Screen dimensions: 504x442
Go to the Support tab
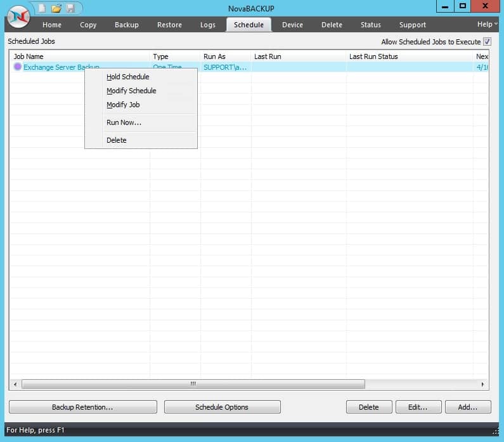point(413,25)
